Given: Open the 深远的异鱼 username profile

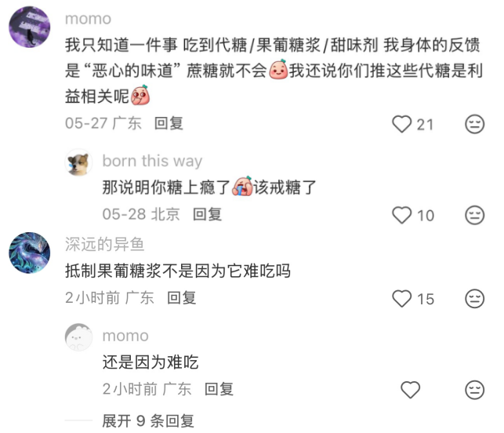Looking at the screenshot, I should (x=105, y=244).
